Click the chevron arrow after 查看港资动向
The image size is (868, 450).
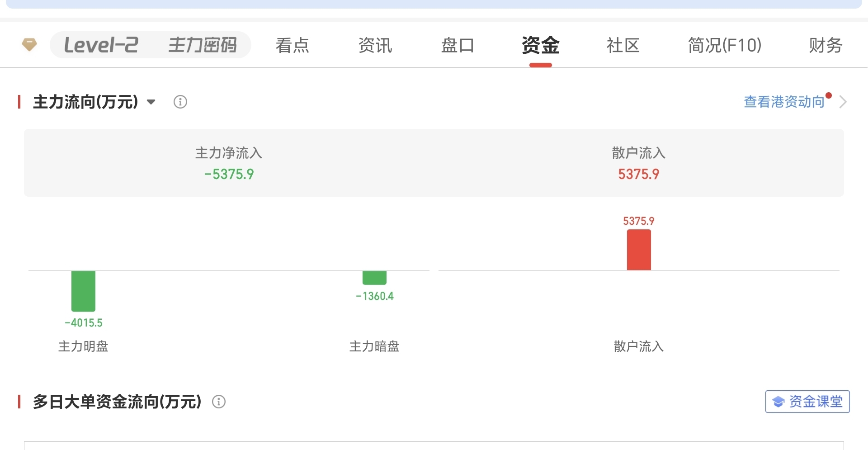pos(843,102)
